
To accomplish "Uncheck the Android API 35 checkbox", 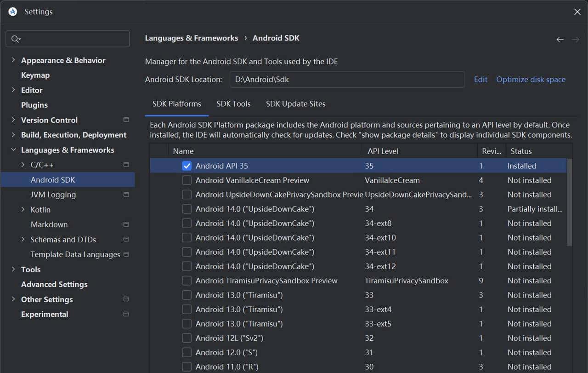I will tap(187, 166).
